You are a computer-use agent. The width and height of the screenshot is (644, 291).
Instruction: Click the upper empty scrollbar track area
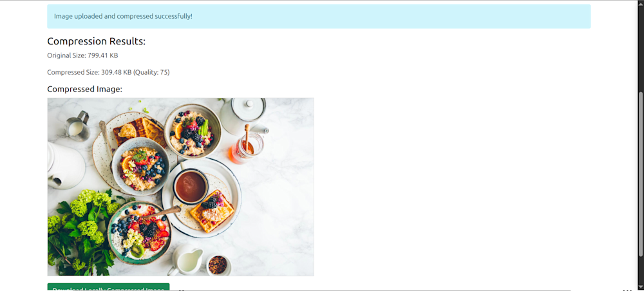(x=641, y=47)
